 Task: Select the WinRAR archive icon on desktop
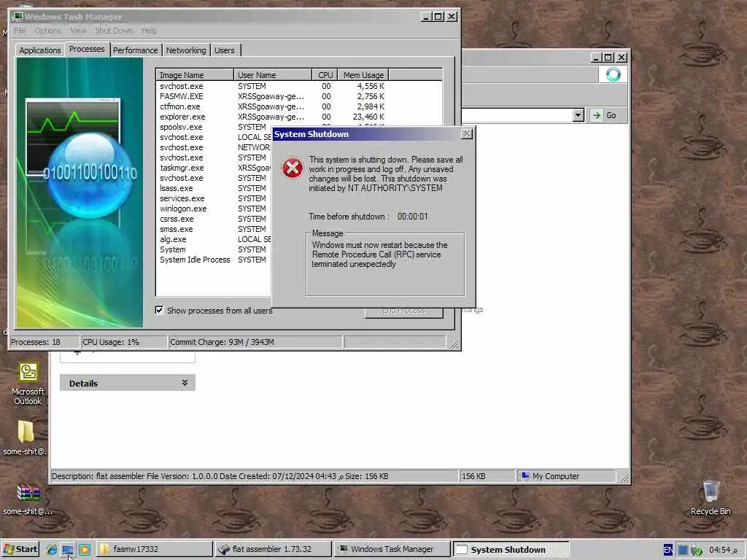click(x=28, y=493)
